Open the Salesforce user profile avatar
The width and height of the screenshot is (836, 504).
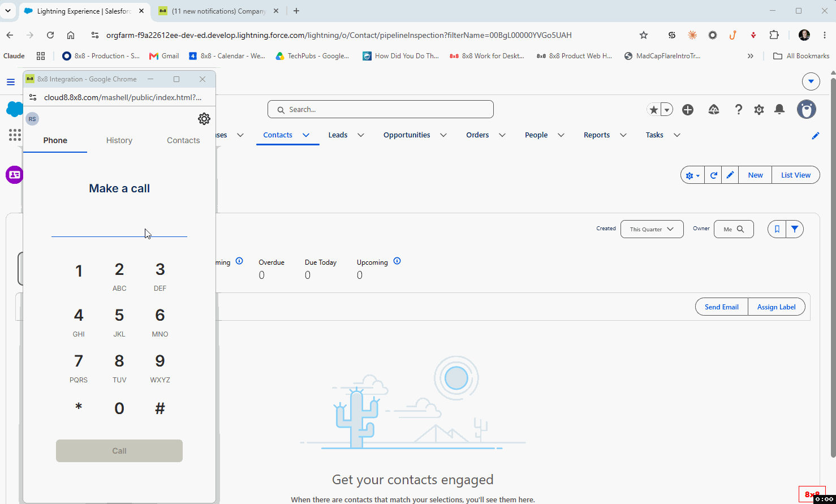[807, 109]
